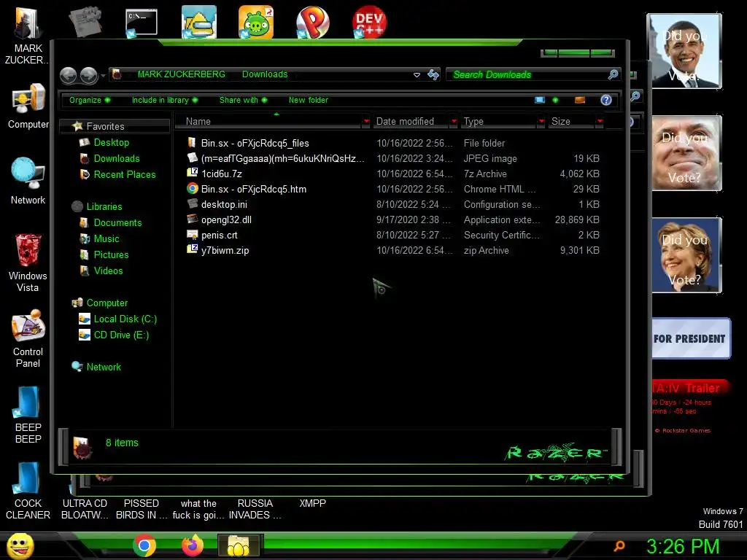This screenshot has height=560, width=747.
Task: Click the refresh icon beside address bar
Action: point(433,75)
